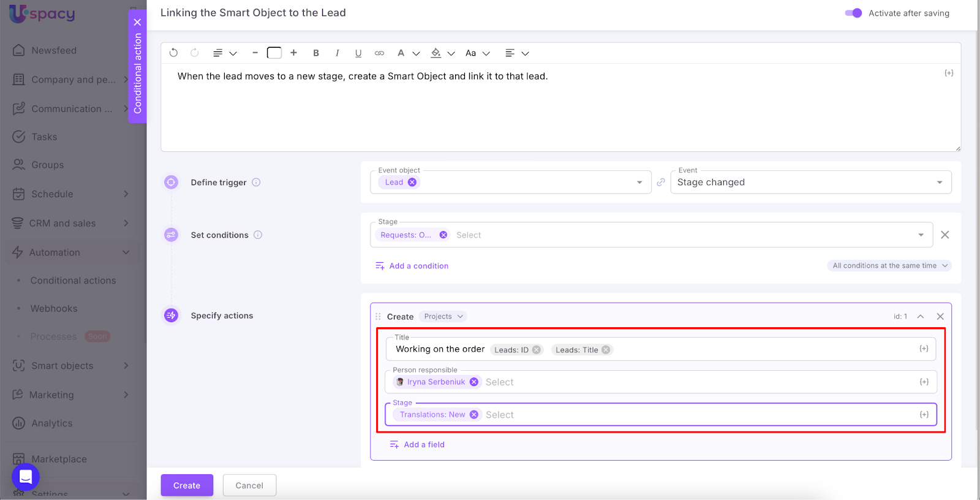Remove the Lead tag from Event object
Viewport: 980px width, 500px height.
(412, 183)
